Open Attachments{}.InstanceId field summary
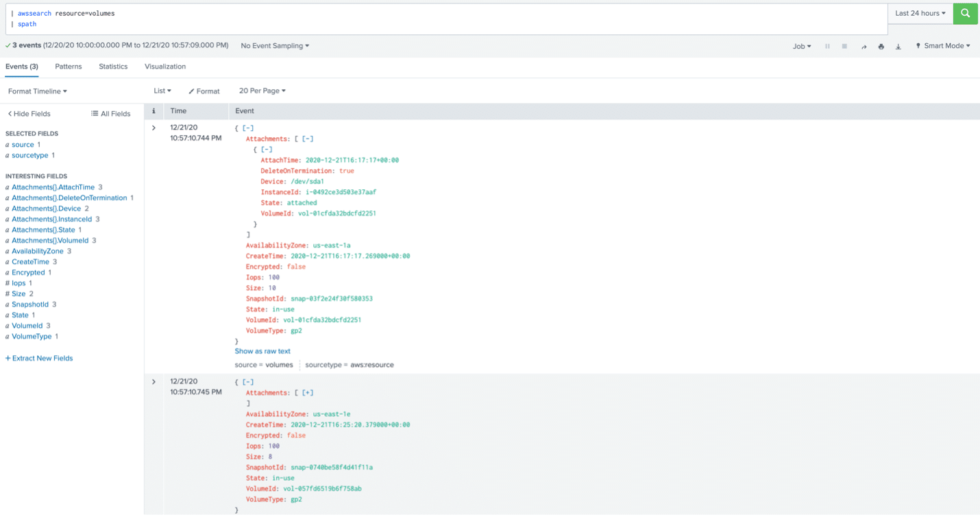 click(x=51, y=219)
